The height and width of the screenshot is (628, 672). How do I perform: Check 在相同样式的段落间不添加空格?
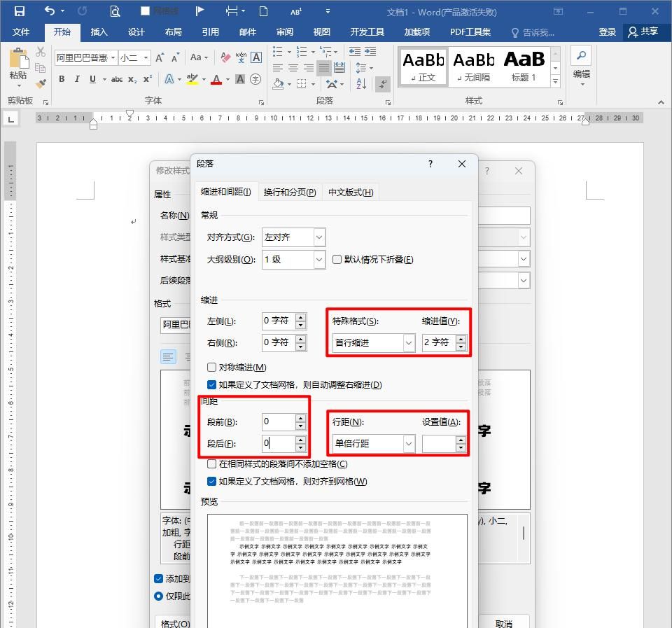[211, 463]
